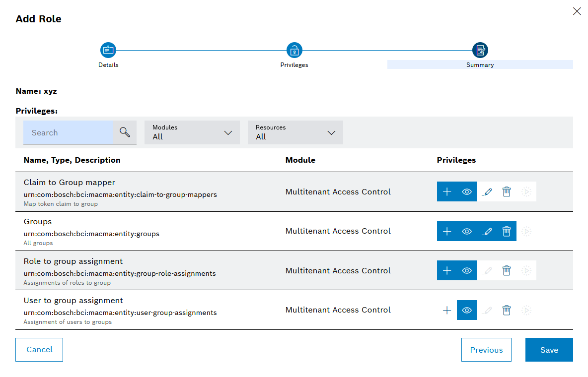Click delete trash icon in Groups row
588x377 pixels.
pyautogui.click(x=507, y=231)
